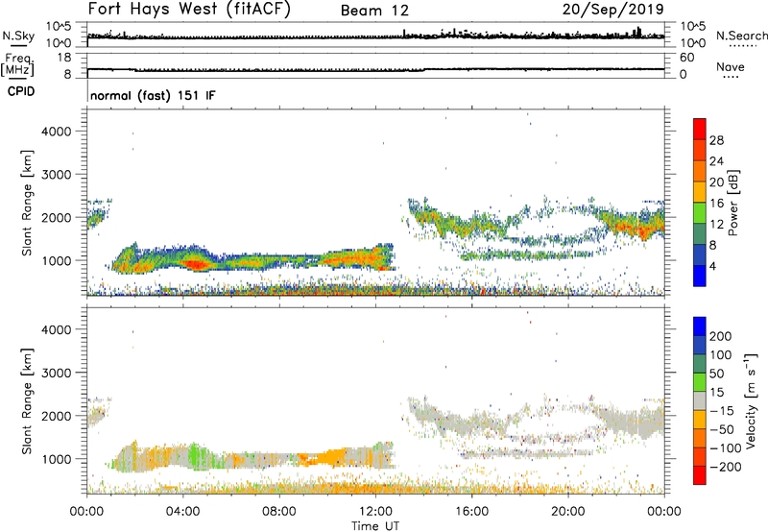Click the 'Slant Range [km]' label of velocity panel
The width and height of the screenshot is (768, 532).
point(27,401)
